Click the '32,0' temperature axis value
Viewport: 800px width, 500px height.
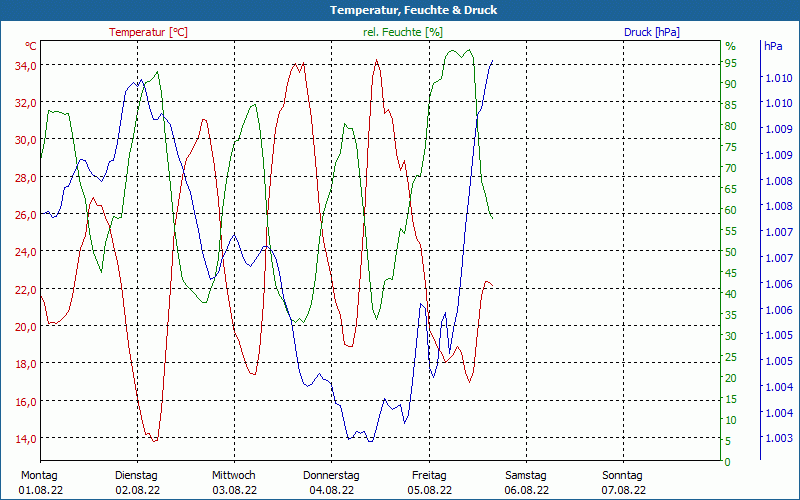[x=26, y=103]
